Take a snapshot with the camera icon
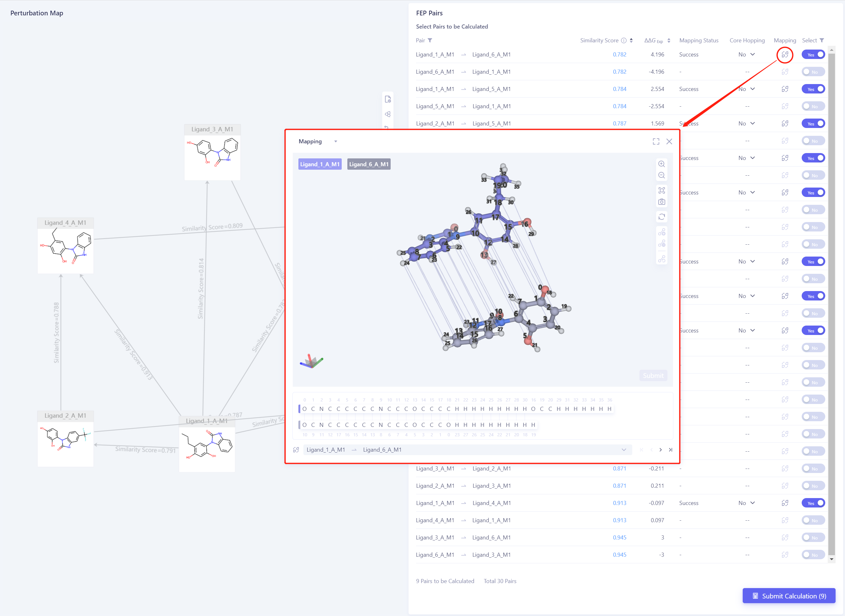The height and width of the screenshot is (616, 845). (661, 202)
